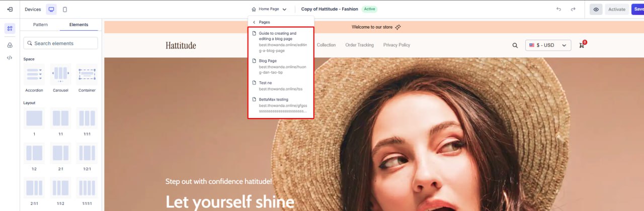
Task: Click the Search elements input field
Action: pos(61,43)
